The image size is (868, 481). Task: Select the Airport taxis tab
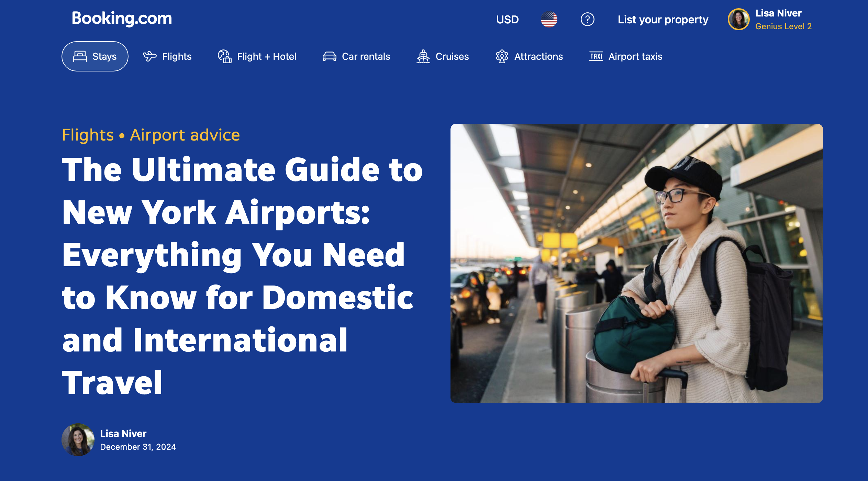coord(635,56)
